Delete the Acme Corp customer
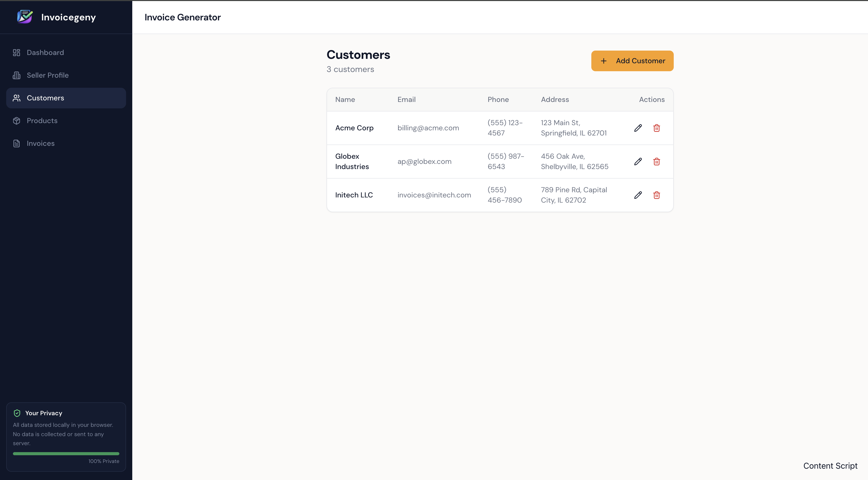Screen dimensions: 868x480 pos(656,128)
